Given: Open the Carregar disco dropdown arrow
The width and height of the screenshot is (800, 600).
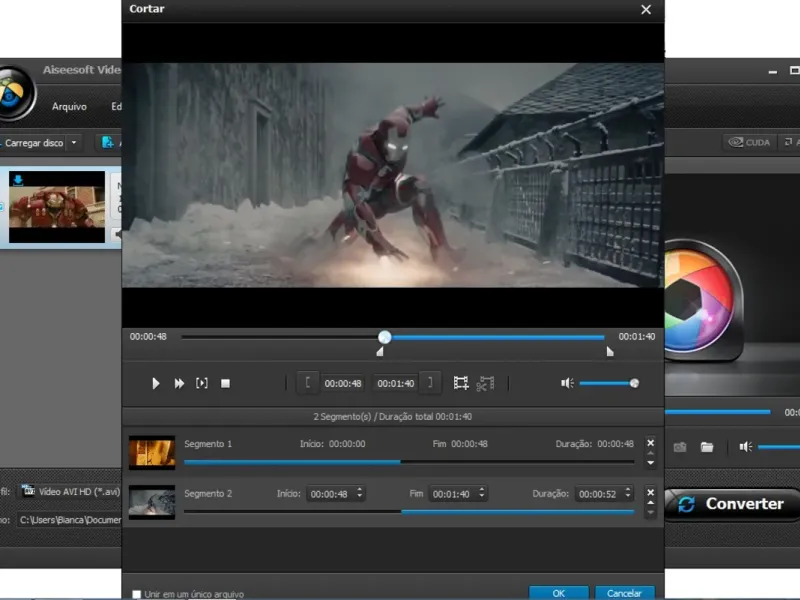Looking at the screenshot, I should click(74, 143).
